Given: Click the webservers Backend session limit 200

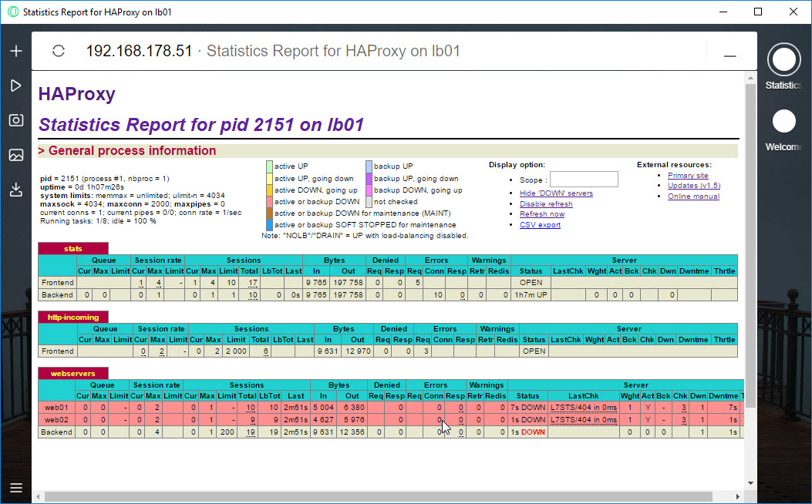Looking at the screenshot, I should (x=227, y=432).
